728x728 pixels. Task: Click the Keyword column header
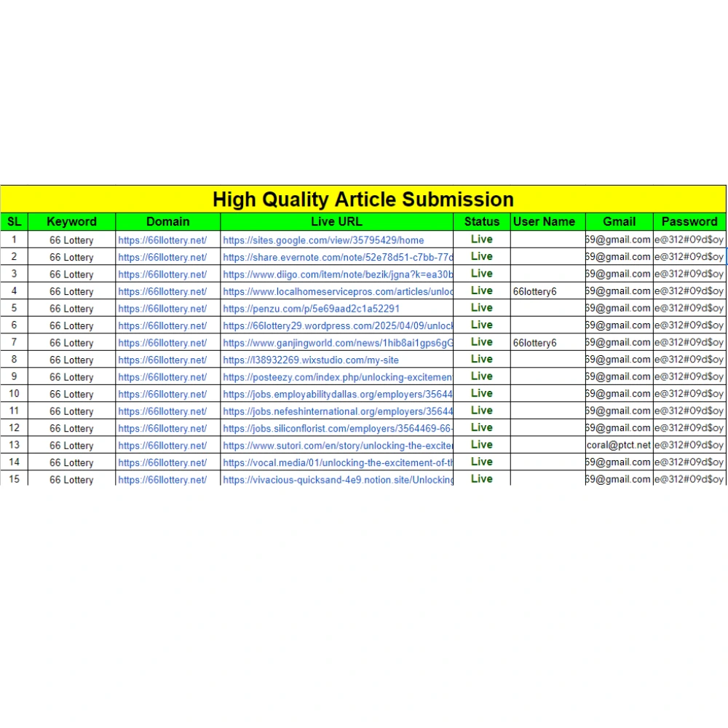click(72, 221)
